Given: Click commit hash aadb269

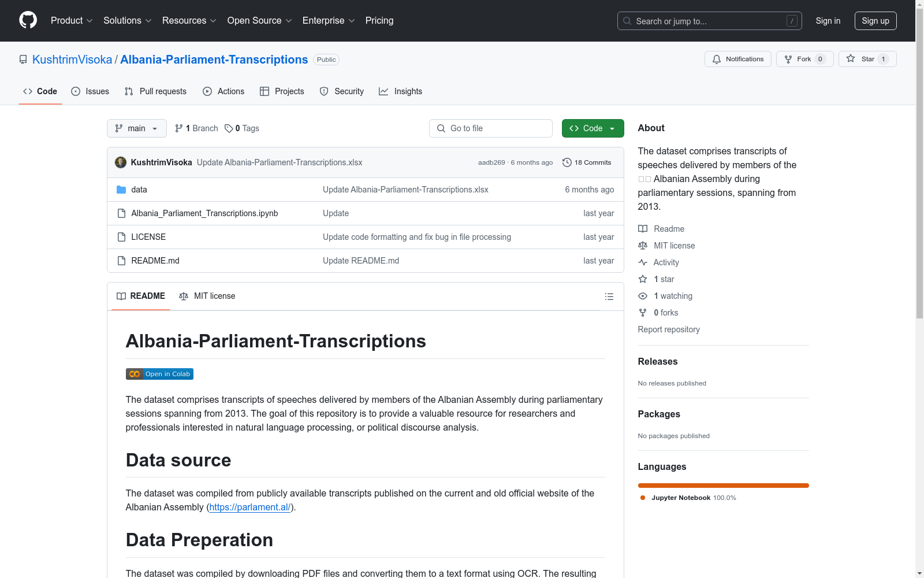Looking at the screenshot, I should click(x=491, y=162).
